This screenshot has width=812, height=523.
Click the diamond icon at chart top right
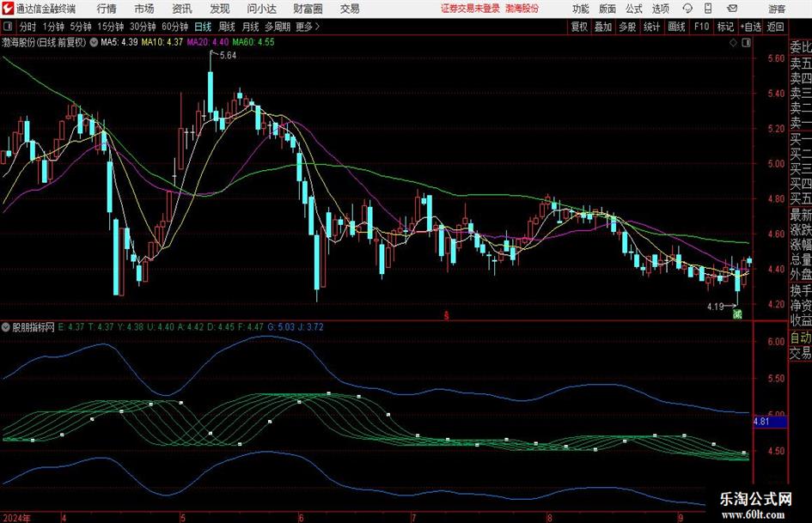(733, 43)
